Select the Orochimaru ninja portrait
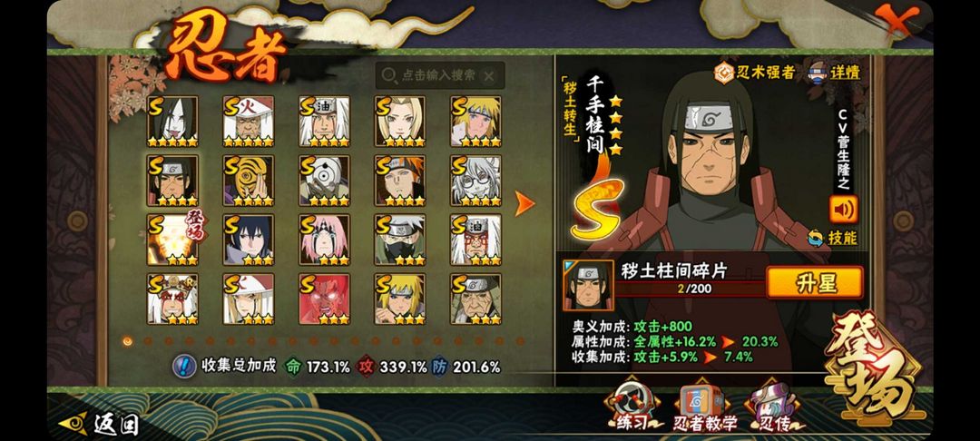This screenshot has height=441, width=980. coord(172,122)
